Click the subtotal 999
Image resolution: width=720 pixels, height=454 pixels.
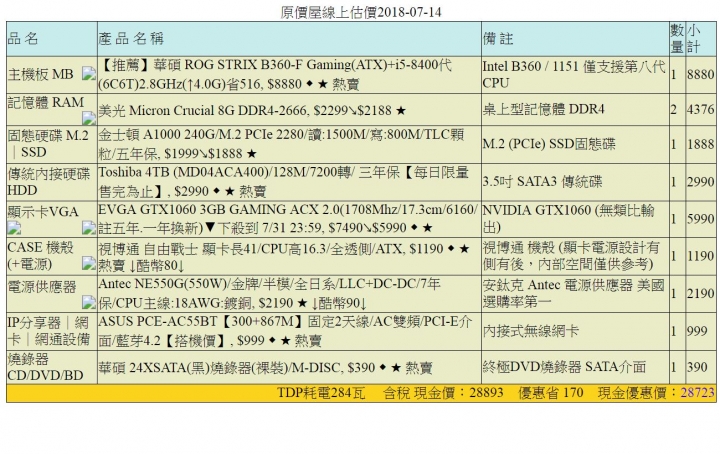point(697,331)
